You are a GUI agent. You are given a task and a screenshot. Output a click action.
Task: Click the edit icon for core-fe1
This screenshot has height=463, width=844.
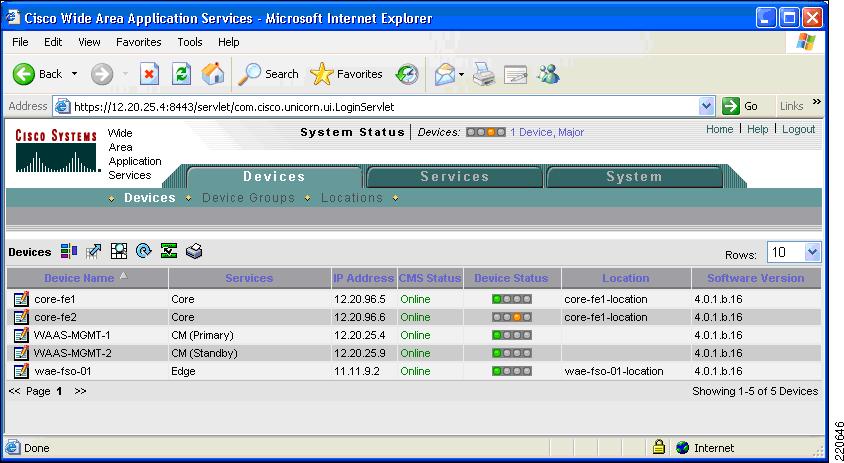pyautogui.click(x=21, y=299)
